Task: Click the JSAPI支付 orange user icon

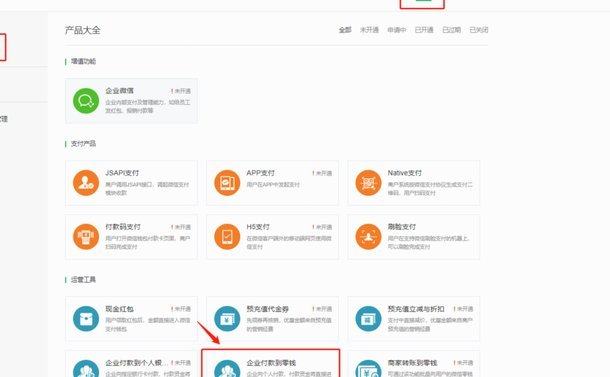Action: tap(86, 182)
